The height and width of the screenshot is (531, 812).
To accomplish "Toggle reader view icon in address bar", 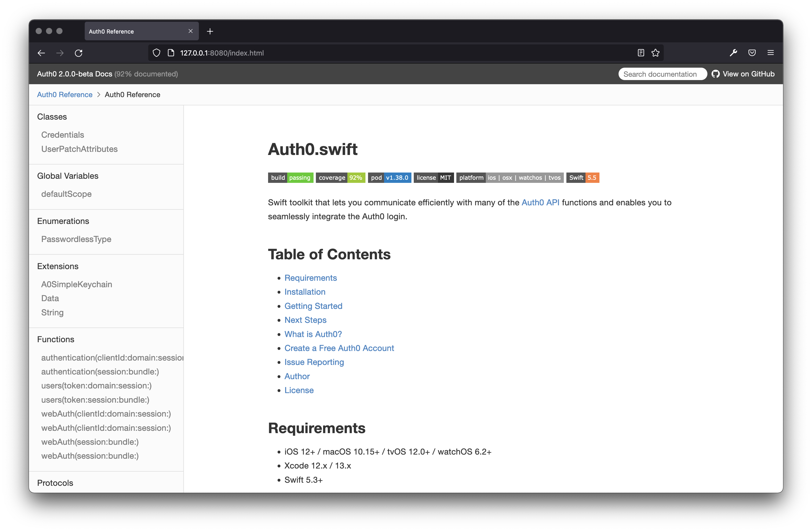I will (x=641, y=53).
